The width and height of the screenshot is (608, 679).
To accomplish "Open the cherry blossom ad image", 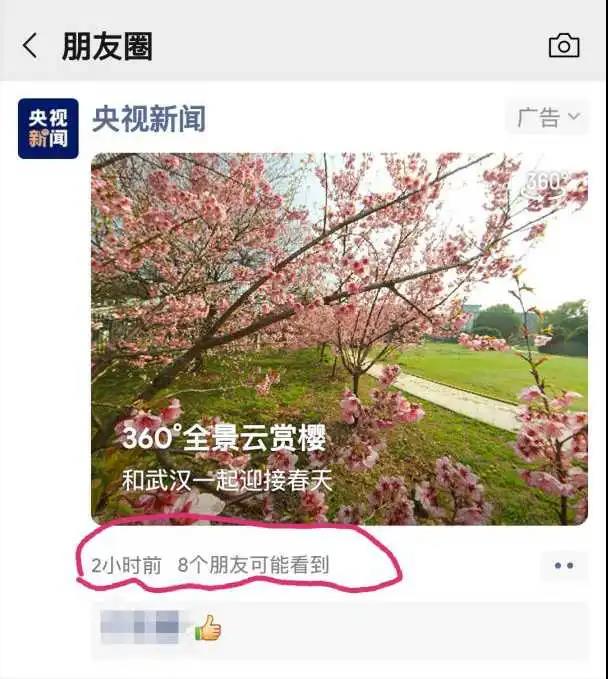I will pyautogui.click(x=339, y=339).
